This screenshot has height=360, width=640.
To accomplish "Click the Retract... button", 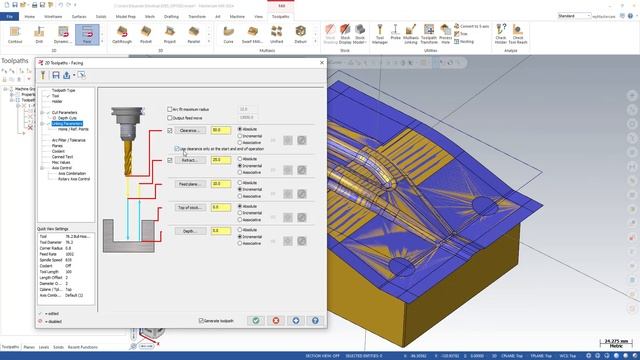I will (190, 160).
